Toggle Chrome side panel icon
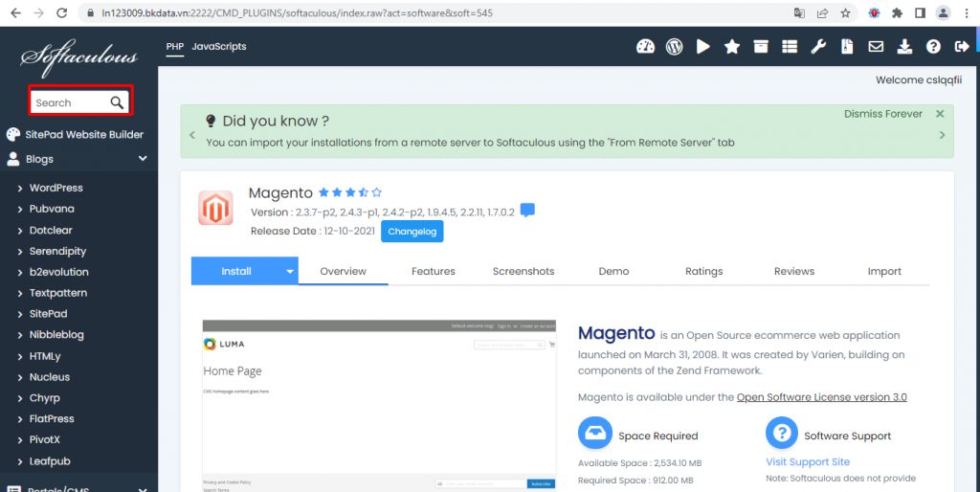Image resolution: width=980 pixels, height=492 pixels. [920, 12]
